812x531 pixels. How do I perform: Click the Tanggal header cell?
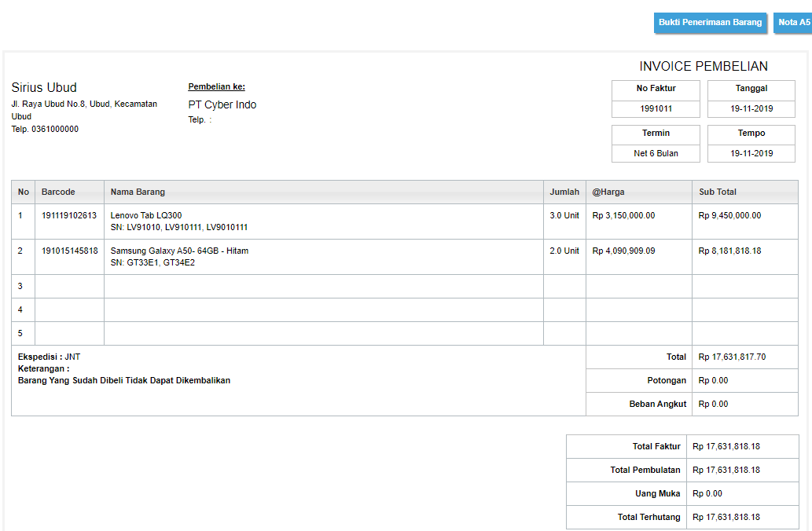[x=751, y=89]
